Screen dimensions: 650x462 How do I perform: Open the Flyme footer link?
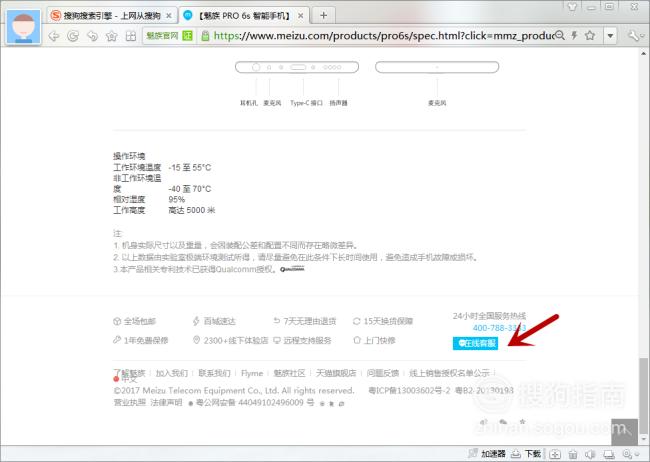coord(252,373)
